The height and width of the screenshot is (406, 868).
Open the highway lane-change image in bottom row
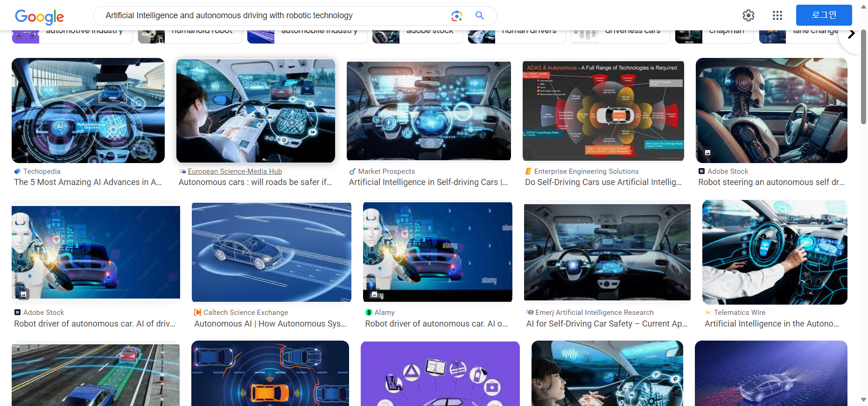click(x=96, y=375)
